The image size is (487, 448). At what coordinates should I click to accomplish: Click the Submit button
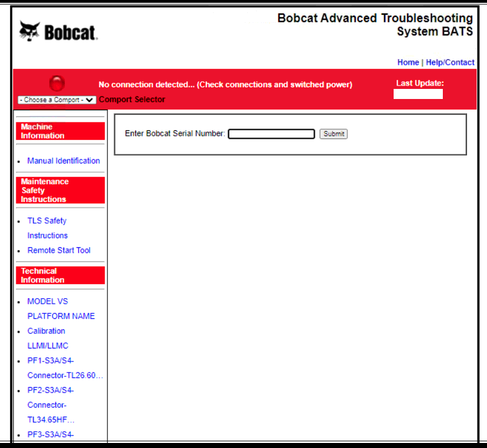point(333,134)
